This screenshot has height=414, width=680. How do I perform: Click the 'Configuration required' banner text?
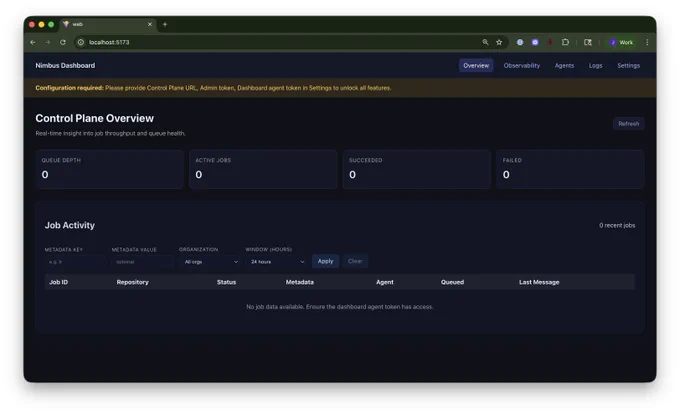pos(213,88)
